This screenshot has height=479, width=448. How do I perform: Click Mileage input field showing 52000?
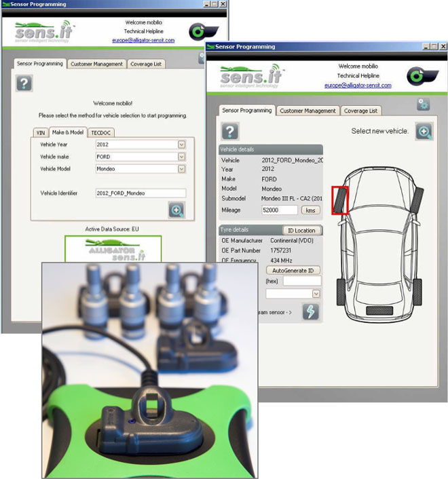point(279,210)
